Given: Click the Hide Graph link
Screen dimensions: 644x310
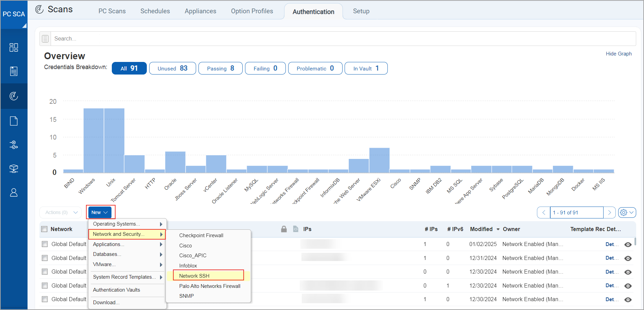Looking at the screenshot, I should [x=619, y=53].
